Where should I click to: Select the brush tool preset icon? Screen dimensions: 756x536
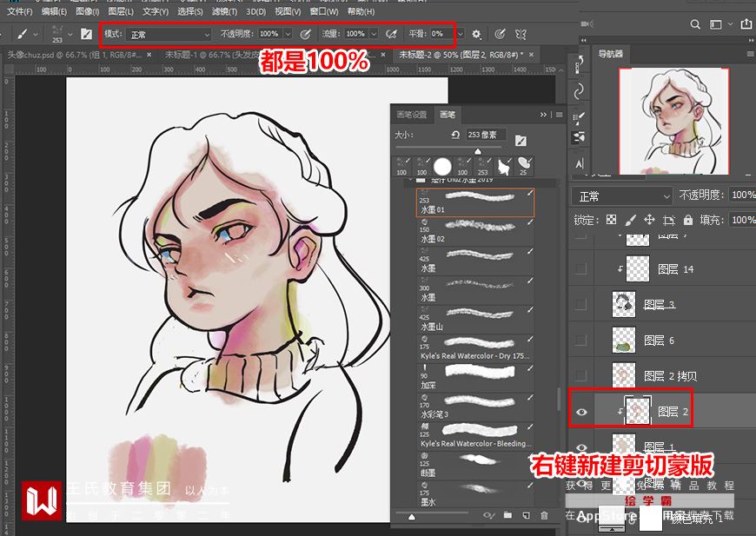pos(23,34)
